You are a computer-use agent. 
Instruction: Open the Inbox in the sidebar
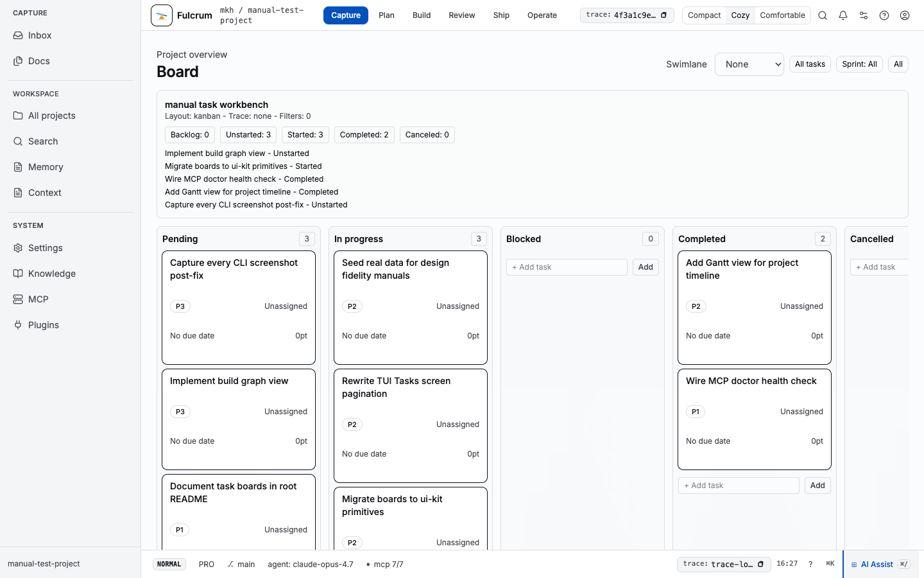[70, 35]
